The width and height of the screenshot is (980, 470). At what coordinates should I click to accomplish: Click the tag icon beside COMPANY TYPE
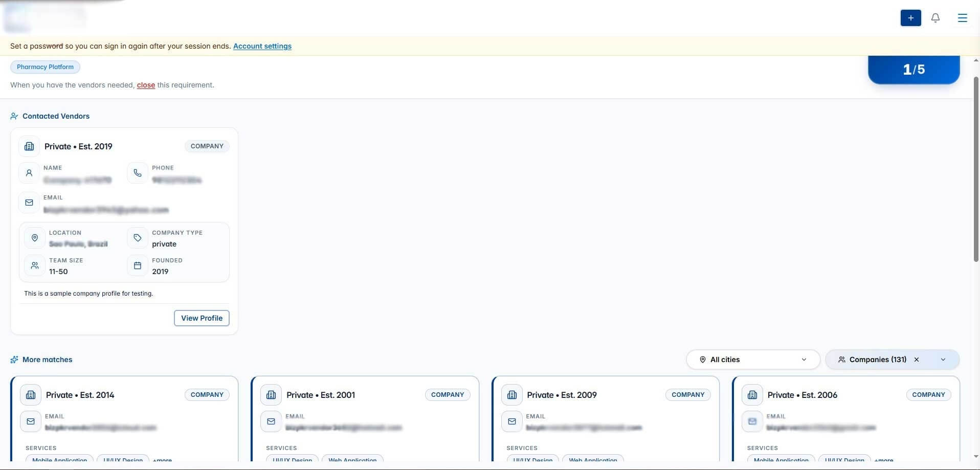[x=138, y=238]
